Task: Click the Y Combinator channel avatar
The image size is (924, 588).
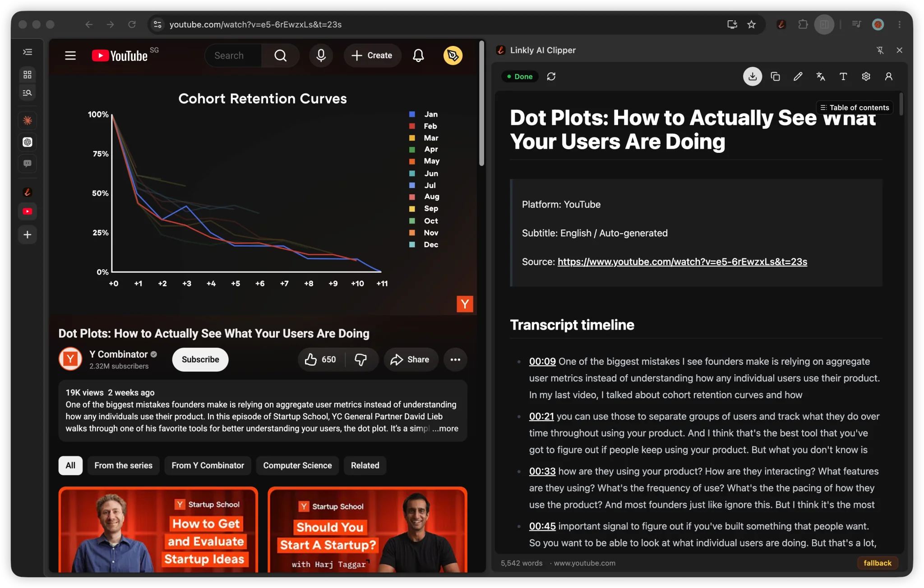Action: pos(70,359)
